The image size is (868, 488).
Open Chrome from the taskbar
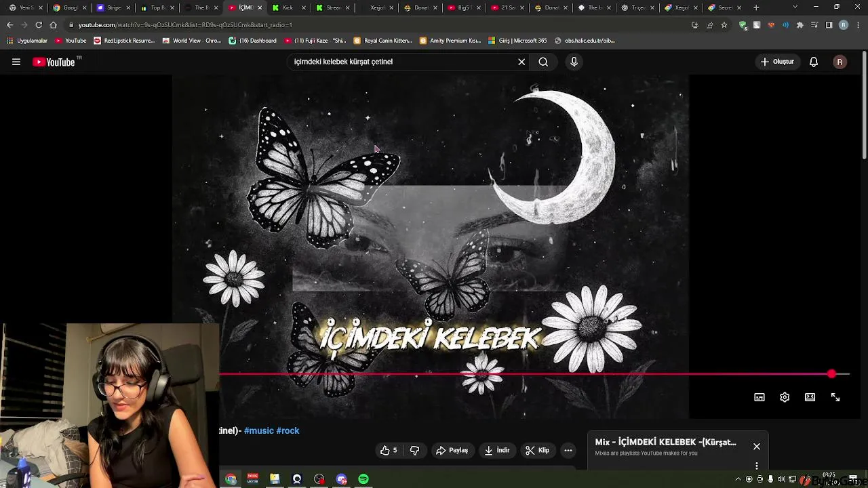coord(231,479)
